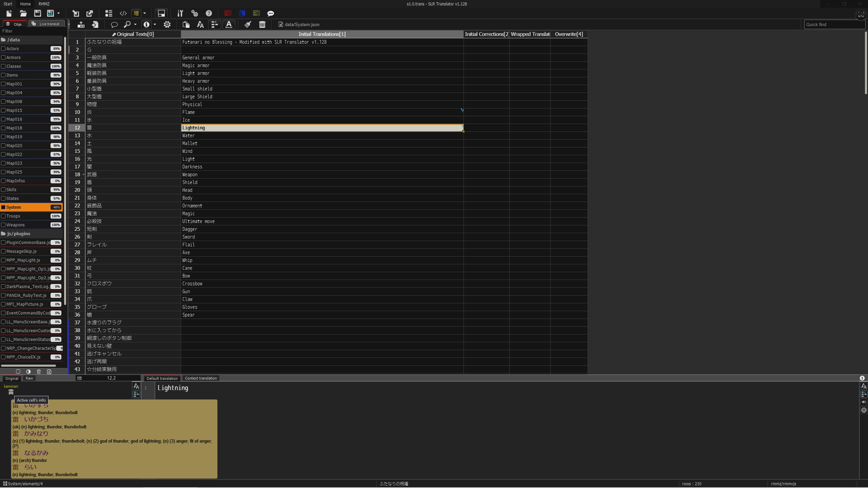The height and width of the screenshot is (488, 868).
Task: Expand the search magnifier dropdown arrow
Action: (x=135, y=24)
